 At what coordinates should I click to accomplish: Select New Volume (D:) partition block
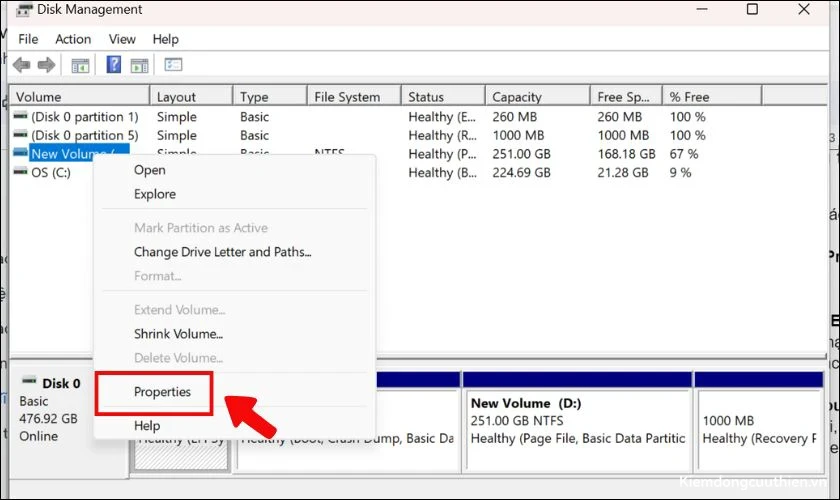click(x=578, y=421)
